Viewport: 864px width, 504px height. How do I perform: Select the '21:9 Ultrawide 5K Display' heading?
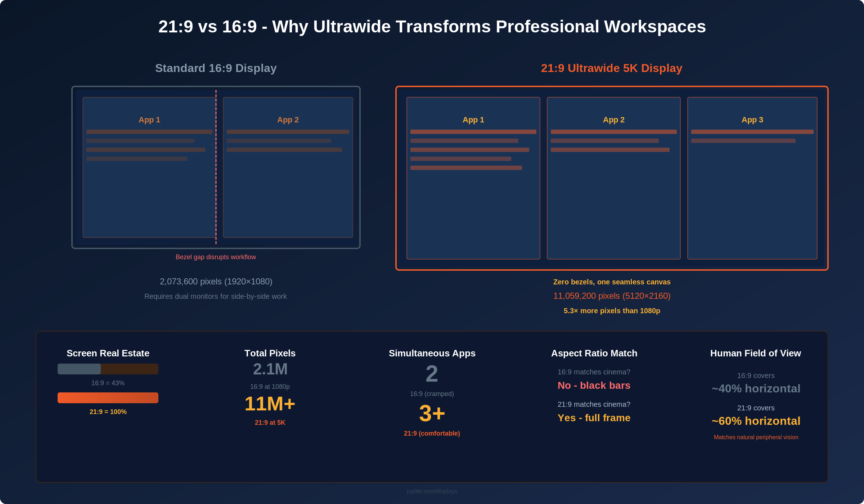[x=612, y=68]
